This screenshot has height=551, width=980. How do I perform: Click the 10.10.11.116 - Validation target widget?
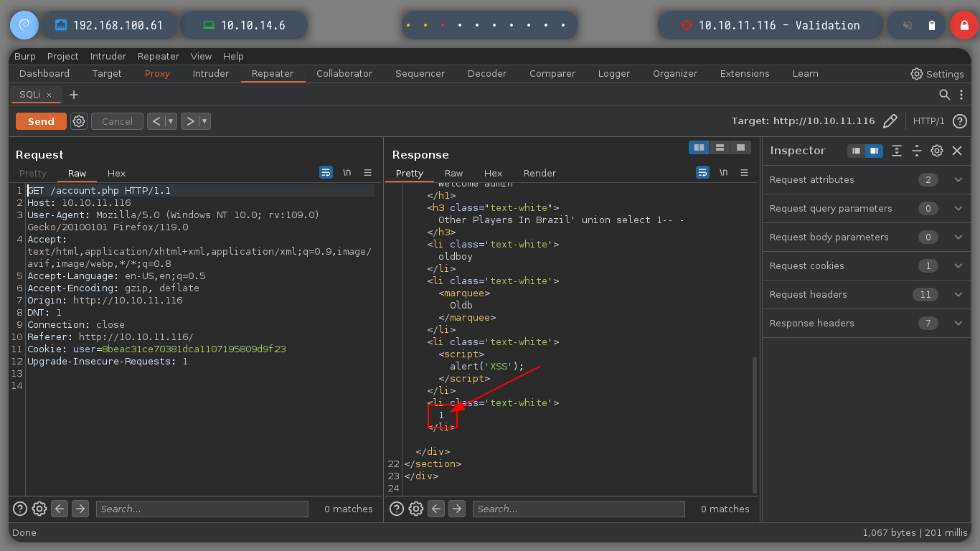[x=770, y=25]
